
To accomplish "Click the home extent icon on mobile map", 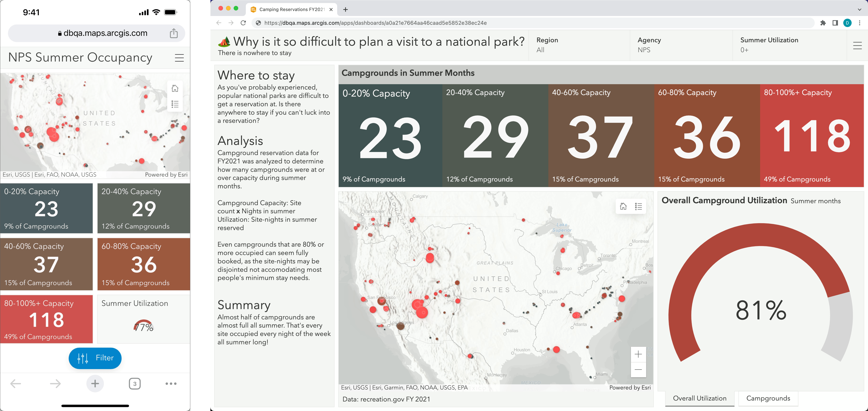I will pos(175,88).
